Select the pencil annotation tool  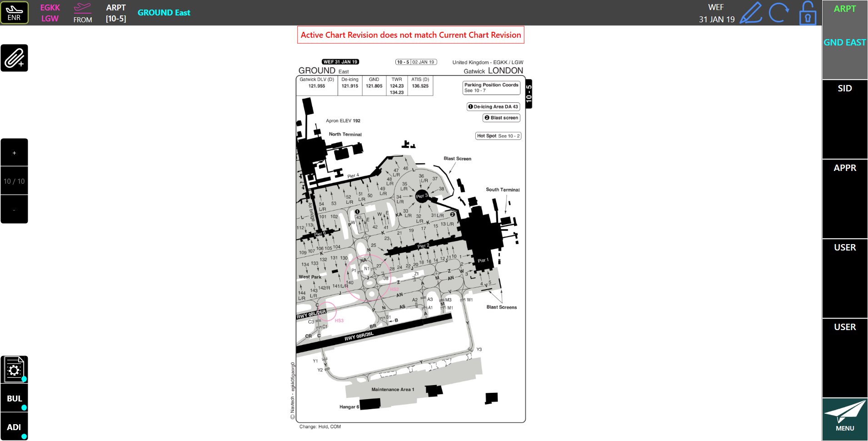point(751,13)
